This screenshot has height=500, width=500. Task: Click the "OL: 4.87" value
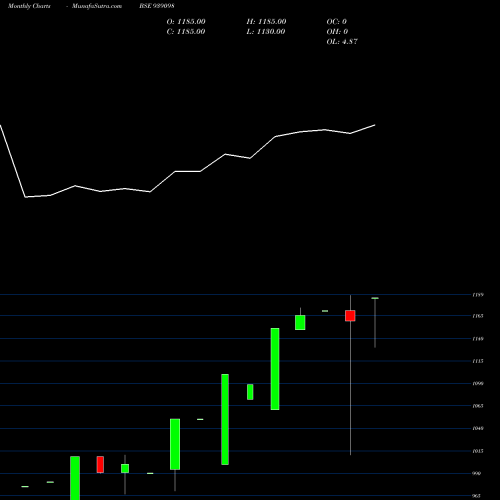click(342, 42)
